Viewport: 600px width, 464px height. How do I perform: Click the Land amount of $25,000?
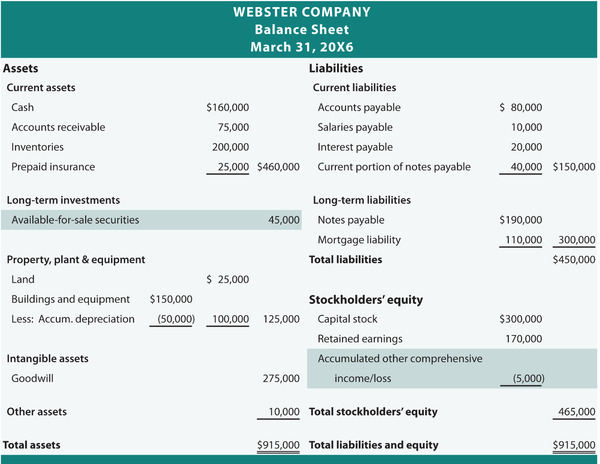pos(227,279)
